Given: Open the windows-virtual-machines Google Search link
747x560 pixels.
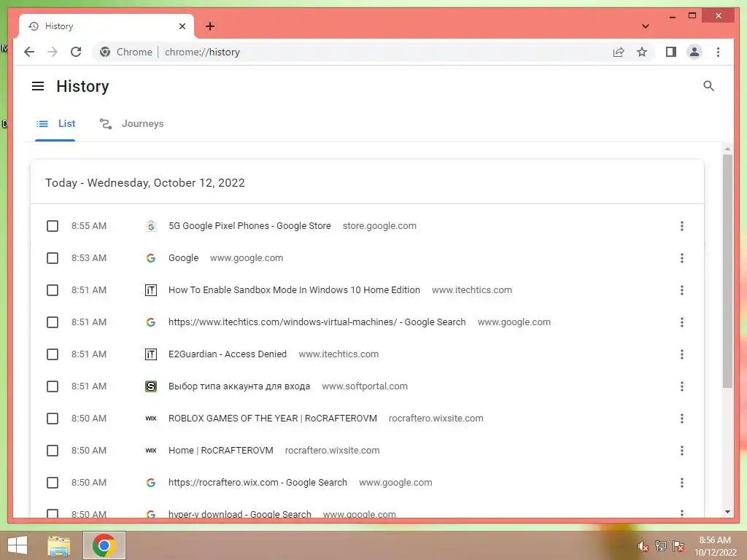Looking at the screenshot, I should pos(317,322).
